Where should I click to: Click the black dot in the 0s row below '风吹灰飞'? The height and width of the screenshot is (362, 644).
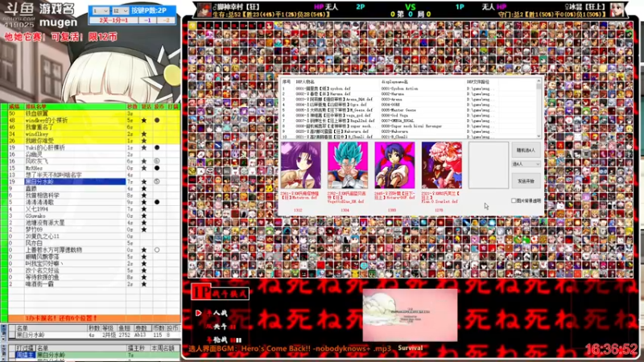click(157, 168)
